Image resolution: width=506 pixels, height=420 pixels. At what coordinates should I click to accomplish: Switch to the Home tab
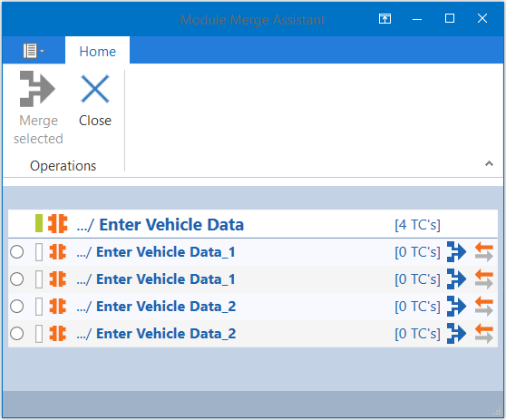point(97,52)
